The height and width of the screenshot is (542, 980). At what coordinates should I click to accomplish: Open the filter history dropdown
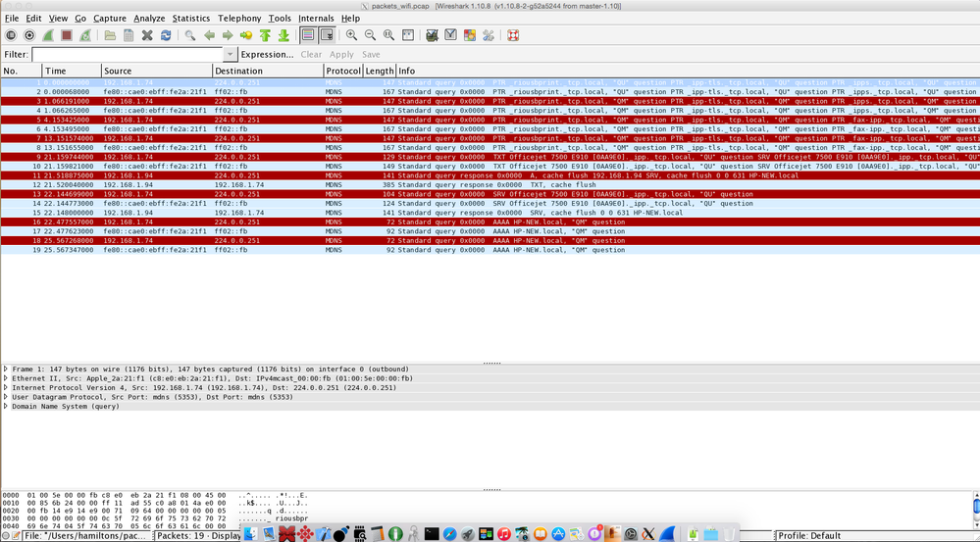[230, 55]
